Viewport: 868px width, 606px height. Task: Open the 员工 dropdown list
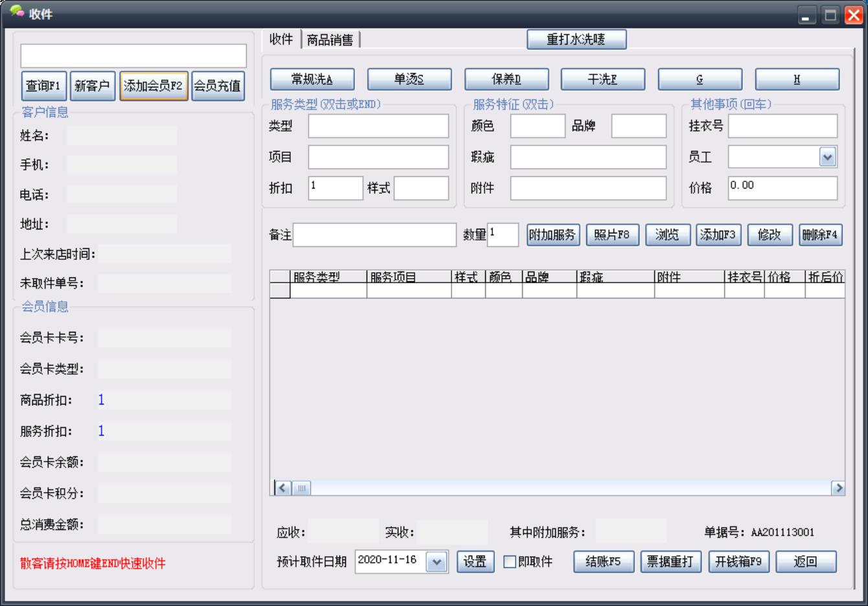pos(827,157)
